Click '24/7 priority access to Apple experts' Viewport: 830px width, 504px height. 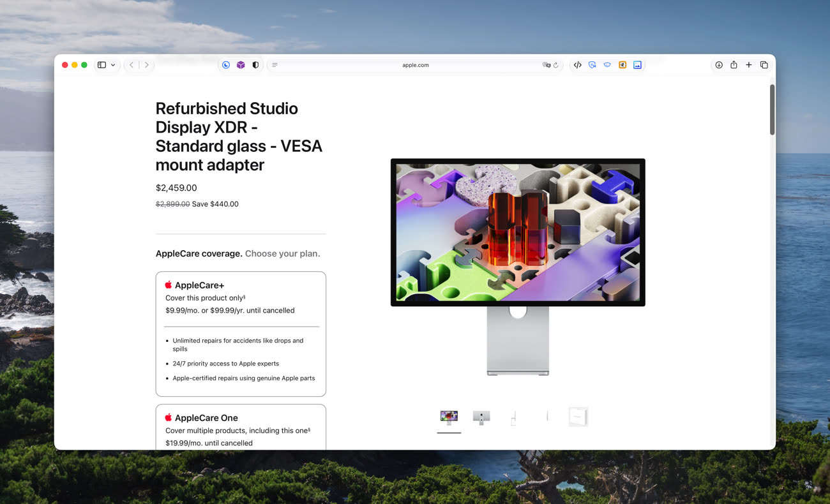[226, 364]
